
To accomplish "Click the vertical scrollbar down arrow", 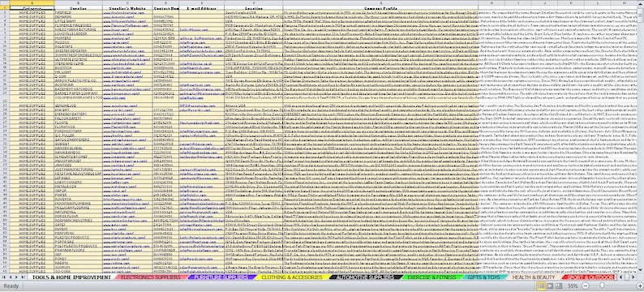I will pos(641,270).
